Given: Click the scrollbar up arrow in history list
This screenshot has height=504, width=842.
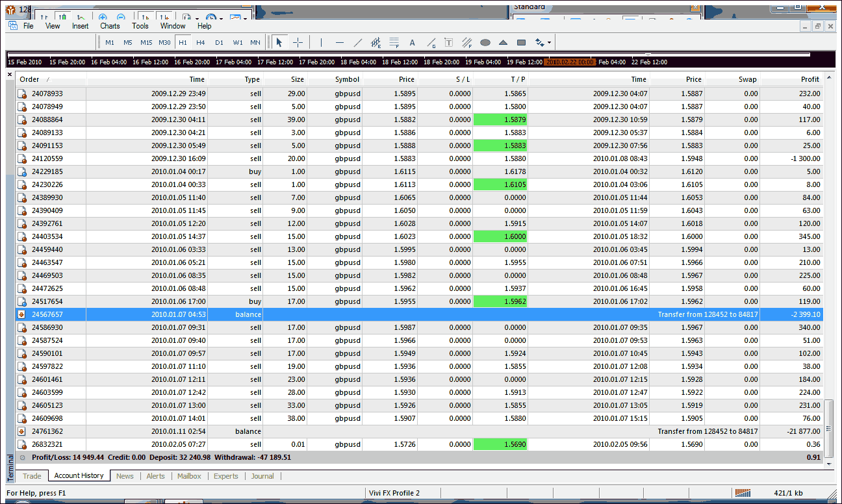Looking at the screenshot, I should pos(828,79).
